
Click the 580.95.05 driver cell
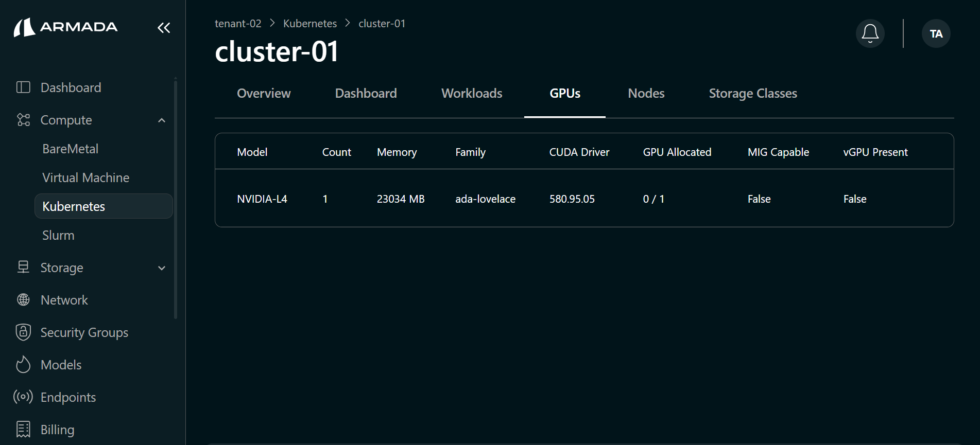[572, 199]
